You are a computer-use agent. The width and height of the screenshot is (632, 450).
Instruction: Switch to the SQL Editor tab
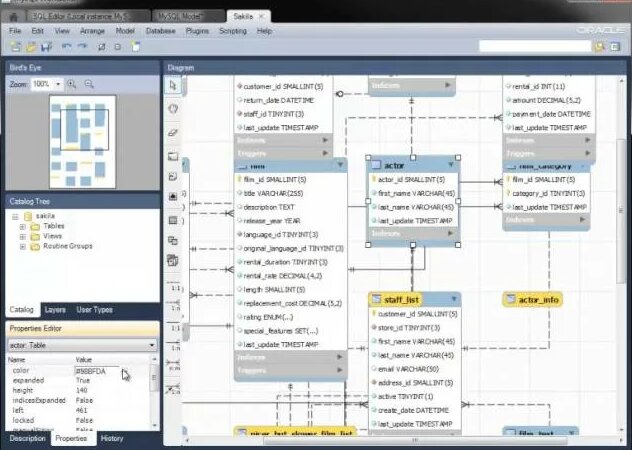point(87,17)
